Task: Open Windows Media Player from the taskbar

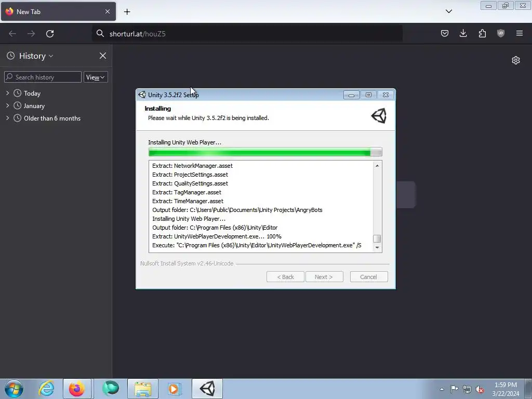Action: tap(175, 389)
